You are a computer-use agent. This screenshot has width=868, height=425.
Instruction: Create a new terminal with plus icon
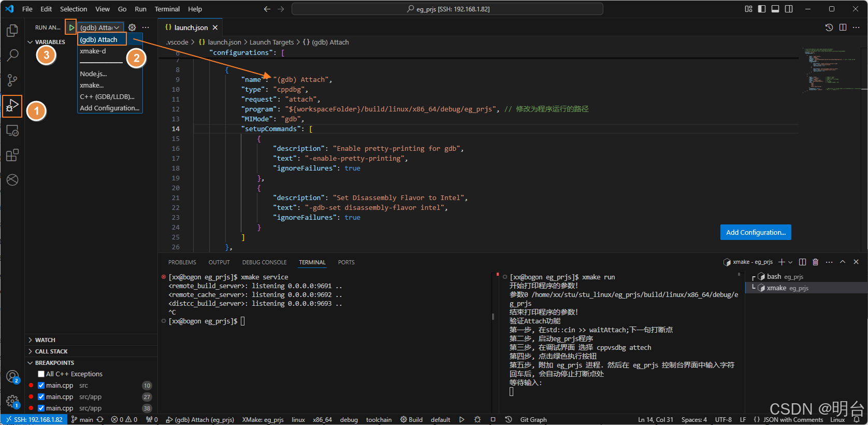pos(782,262)
